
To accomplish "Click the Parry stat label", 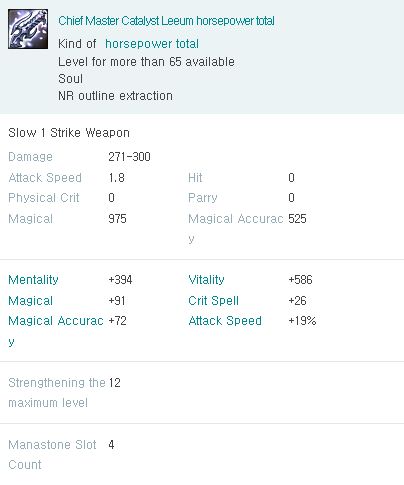I will click(x=203, y=198).
